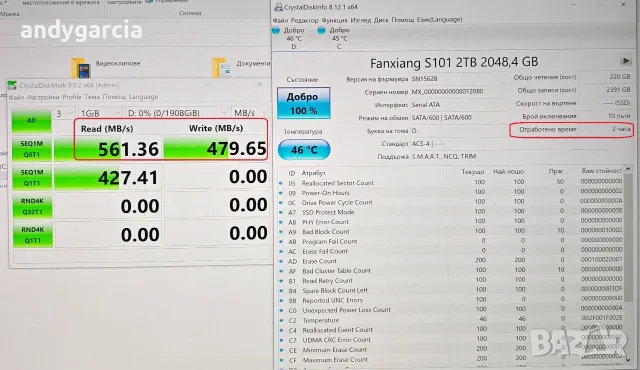This screenshot has width=640, height=370.
Task: Click the blue health dot for disk D:
Action: (276, 30)
